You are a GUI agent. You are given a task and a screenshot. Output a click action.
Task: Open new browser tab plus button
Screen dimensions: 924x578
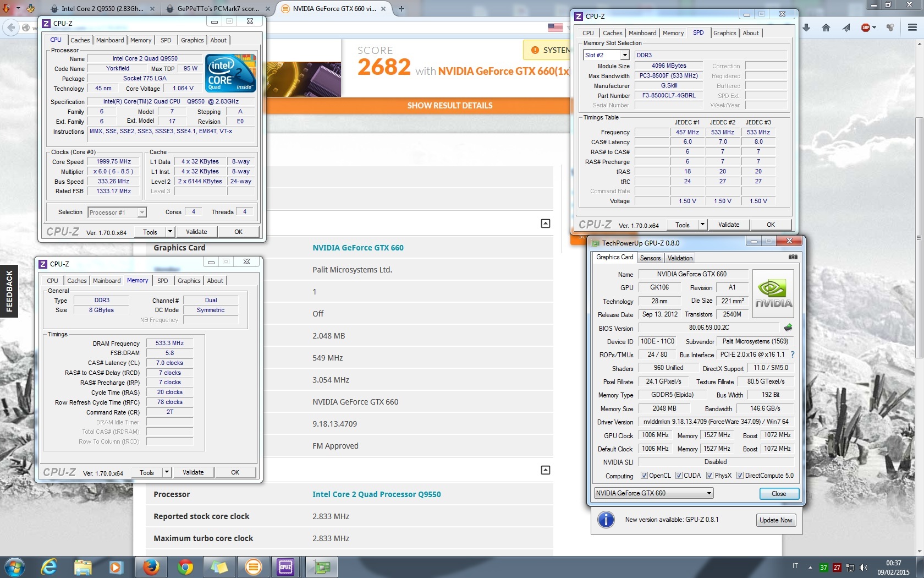coord(402,8)
